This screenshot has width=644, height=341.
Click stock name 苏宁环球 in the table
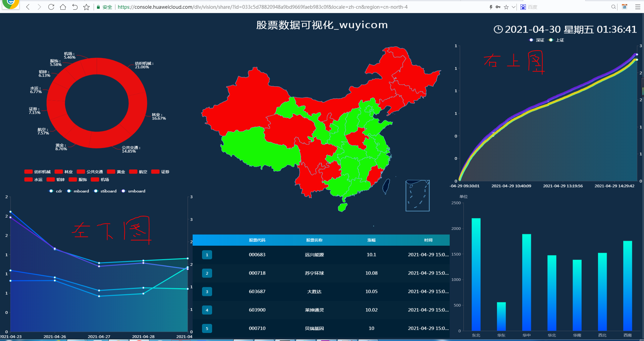(x=314, y=273)
